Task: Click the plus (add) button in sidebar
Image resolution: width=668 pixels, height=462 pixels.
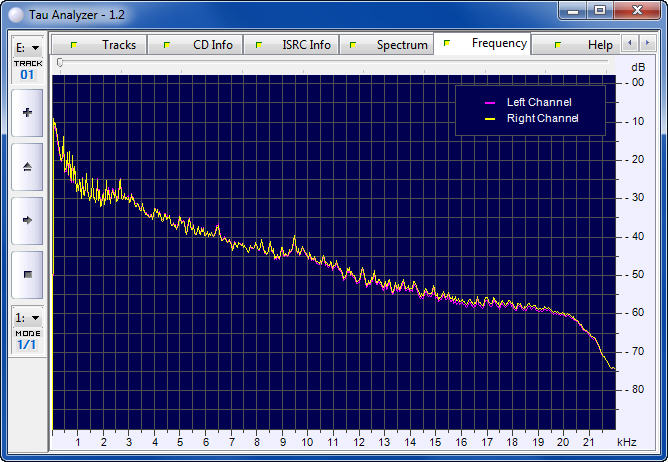Action: [27, 114]
